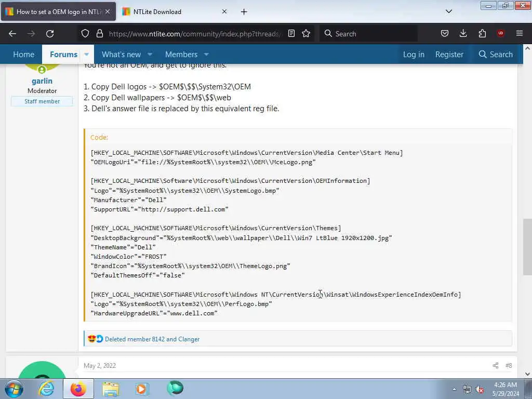
Task: Click the text '"Manufacturer"="Dell"' in the code
Action: pos(129,200)
